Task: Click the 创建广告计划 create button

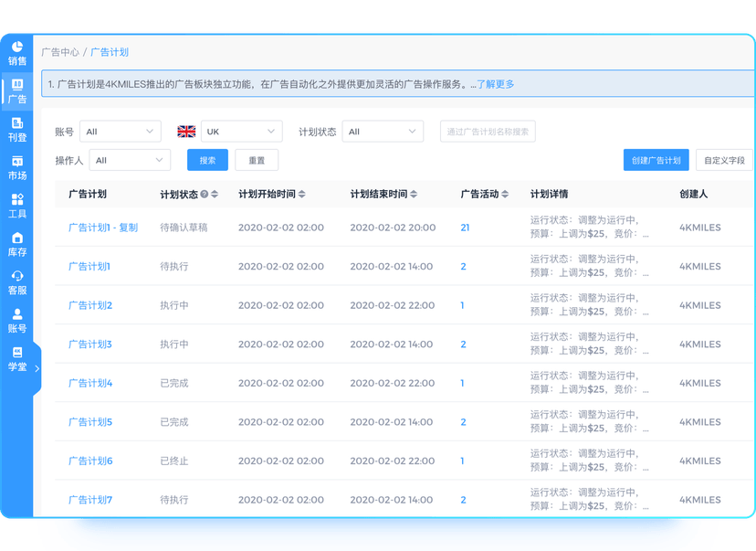Action: point(656,160)
